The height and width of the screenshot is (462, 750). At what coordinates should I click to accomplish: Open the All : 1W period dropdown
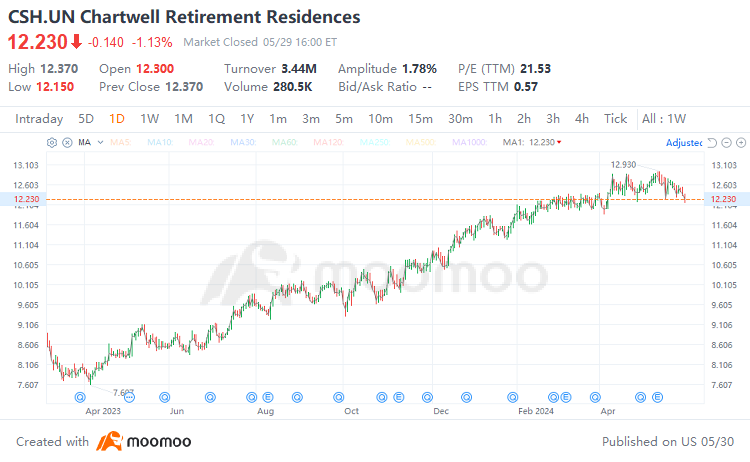pos(663,119)
